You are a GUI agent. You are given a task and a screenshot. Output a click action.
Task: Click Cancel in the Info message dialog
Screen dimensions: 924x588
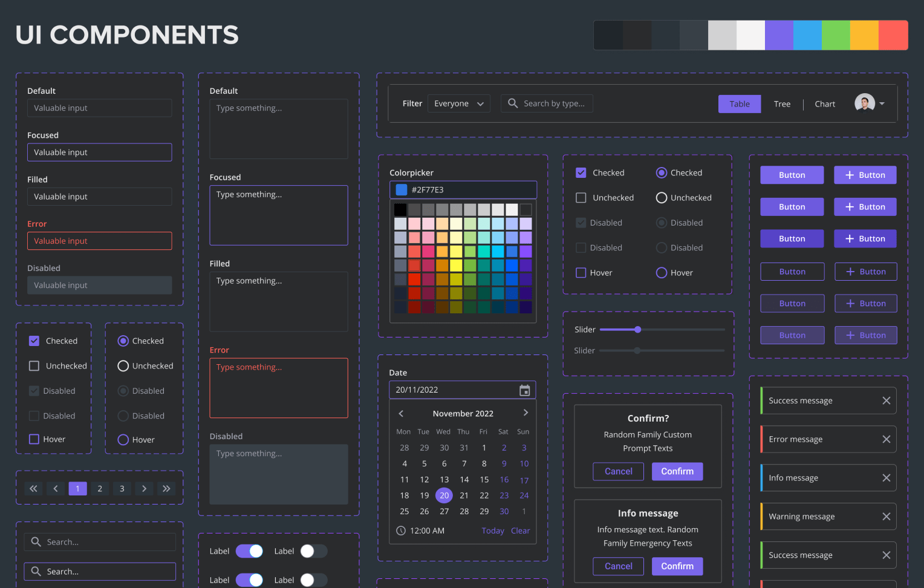(619, 566)
